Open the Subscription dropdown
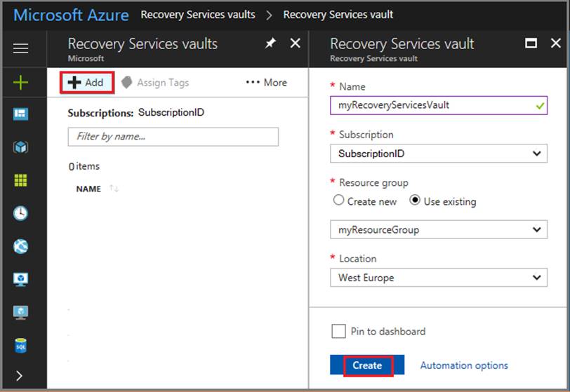Viewport: 570px width, 392px height. point(438,154)
